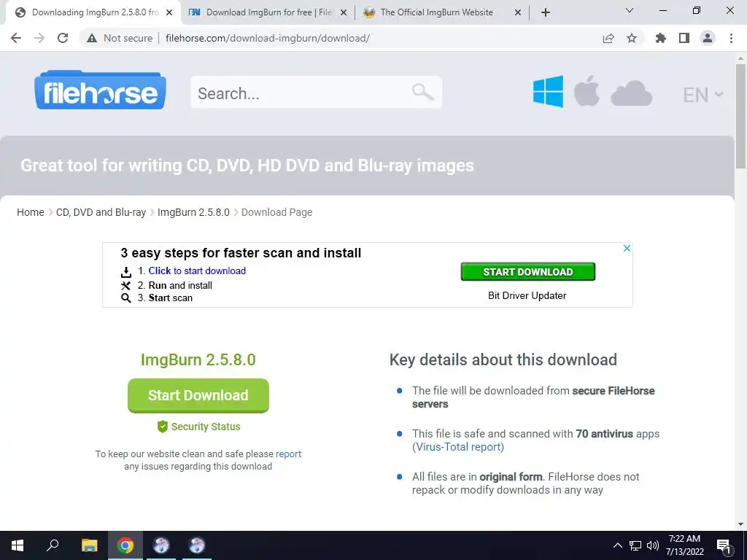Image resolution: width=747 pixels, height=560 pixels.
Task: Close the Download ImgBurn for free tab
Action: click(344, 13)
